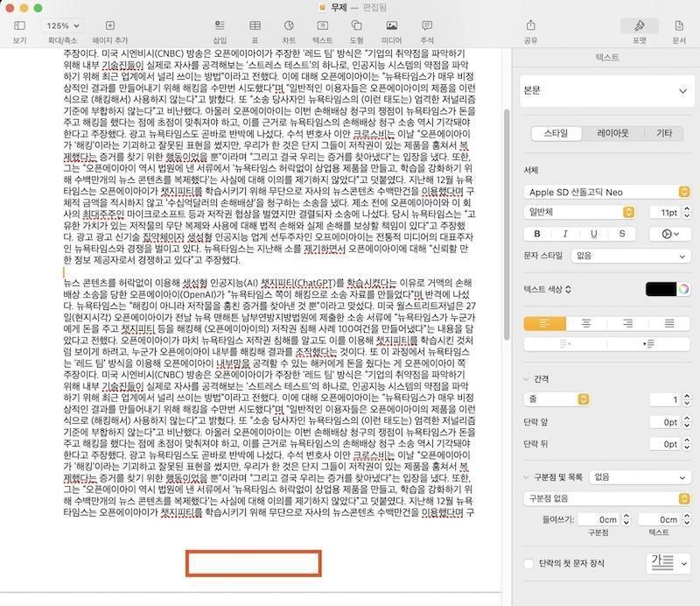Open the 문서 document inspector icon
Image resolution: width=700 pixels, height=606 pixels.
[679, 25]
